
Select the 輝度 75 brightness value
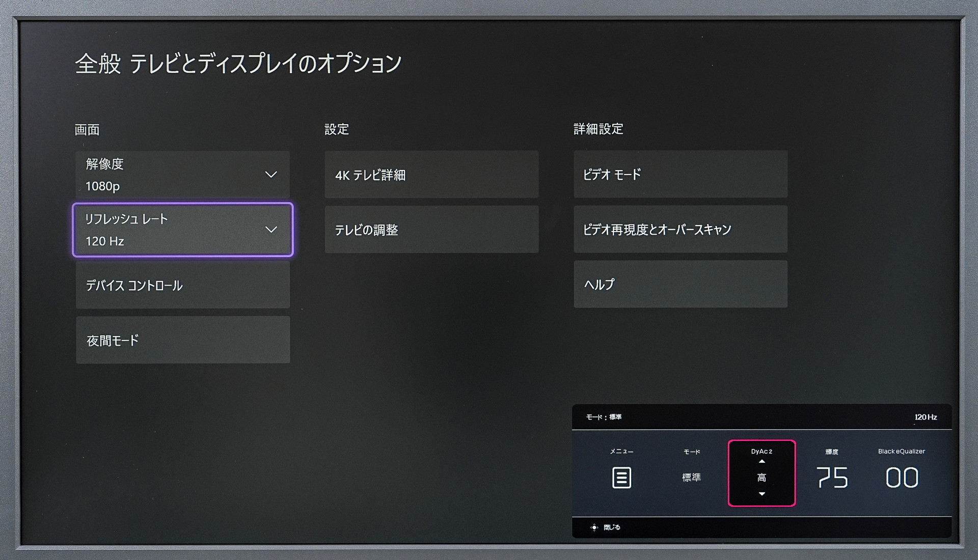(x=832, y=478)
